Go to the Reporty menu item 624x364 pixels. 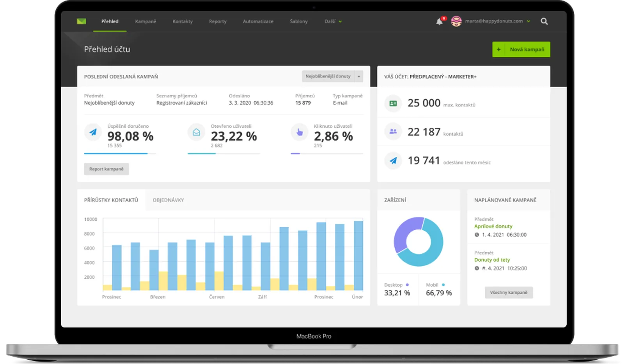(218, 21)
